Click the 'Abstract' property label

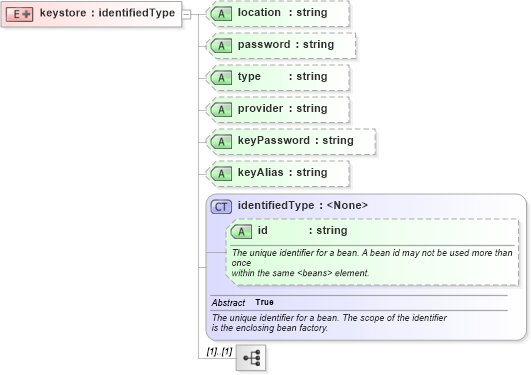[x=228, y=303]
